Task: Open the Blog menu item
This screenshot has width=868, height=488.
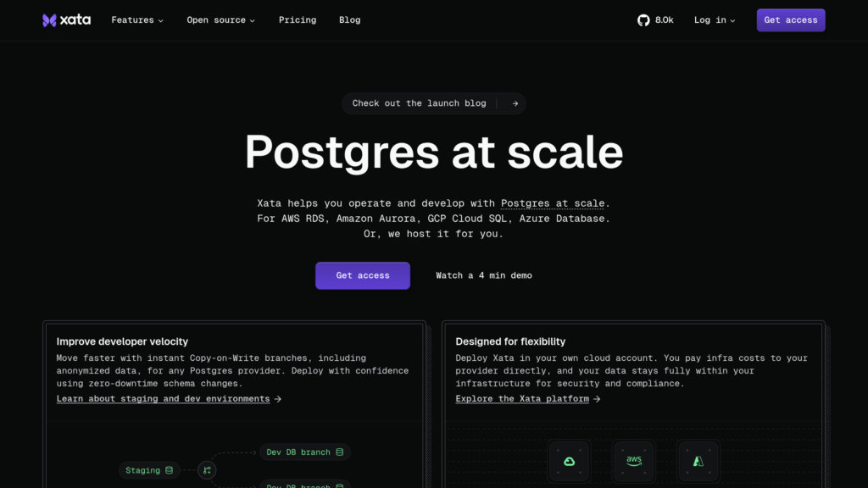Action: pos(349,20)
